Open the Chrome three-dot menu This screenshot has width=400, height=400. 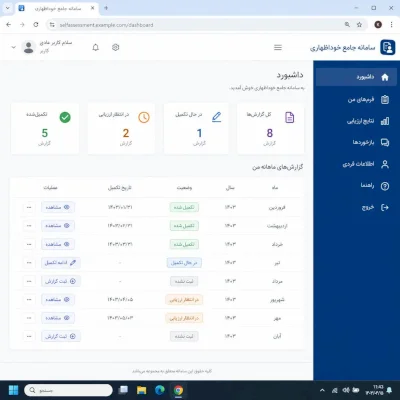[x=391, y=24]
